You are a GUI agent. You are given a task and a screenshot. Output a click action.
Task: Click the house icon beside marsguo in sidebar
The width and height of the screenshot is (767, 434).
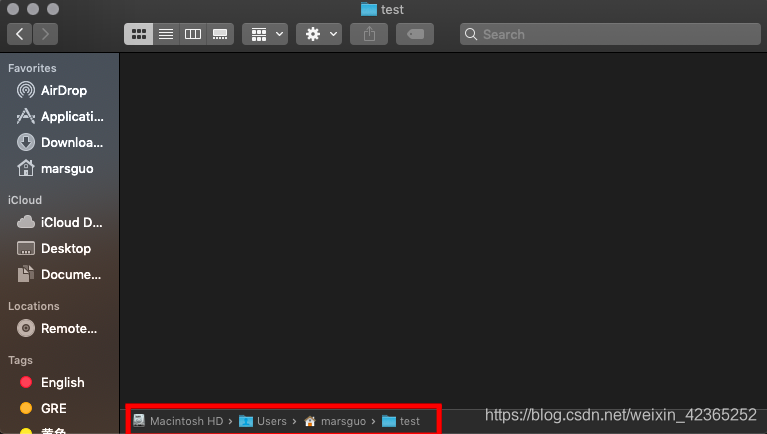26,168
